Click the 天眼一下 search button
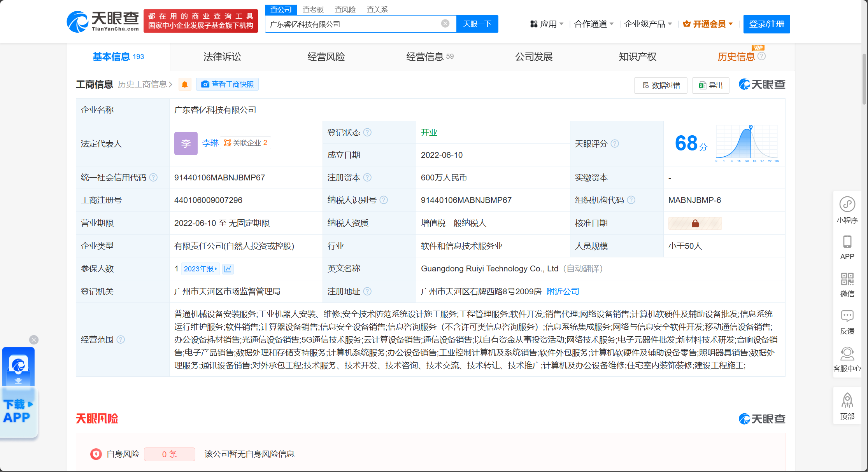This screenshot has height=472, width=868. pyautogui.click(x=477, y=24)
